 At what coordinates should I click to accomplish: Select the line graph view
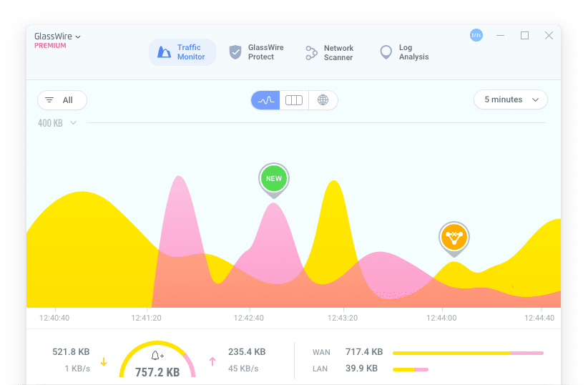pos(265,100)
